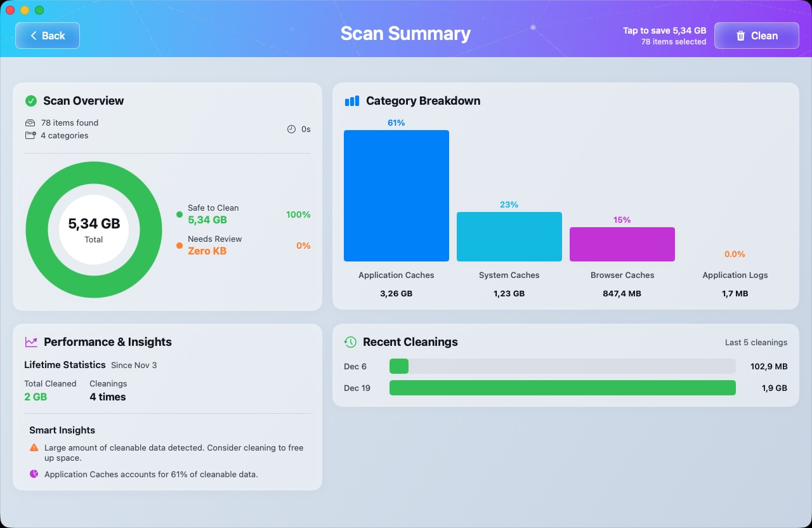Click the line graph icon beside Performance & Insights
Image resolution: width=812 pixels, height=528 pixels.
pos(31,342)
